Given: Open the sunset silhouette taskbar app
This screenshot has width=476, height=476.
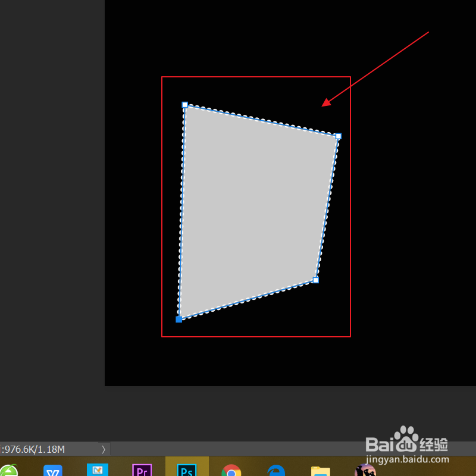Looking at the screenshot, I should pos(365,470).
